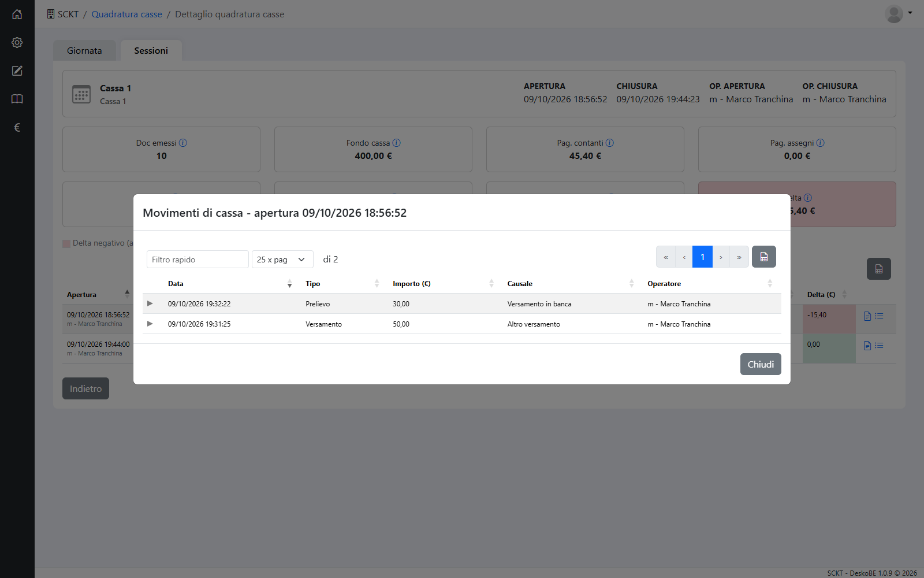The image size is (924, 578).
Task: Export movements with the modal export icon
Action: (763, 257)
